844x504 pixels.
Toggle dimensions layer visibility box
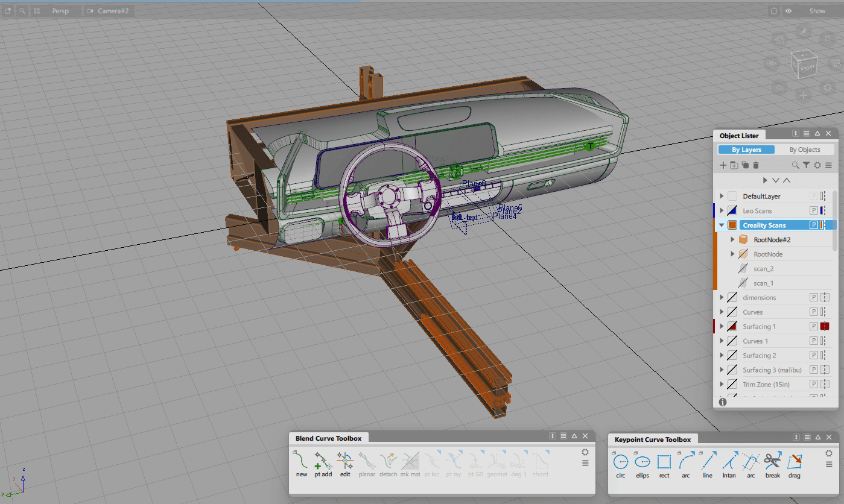(x=732, y=297)
